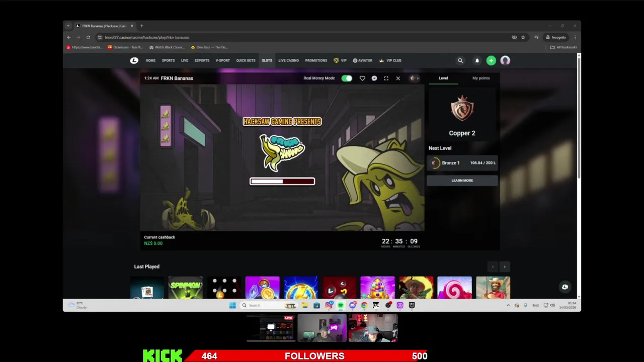Switch the game to fullscreen
The width and height of the screenshot is (644, 362).
pyautogui.click(x=386, y=78)
